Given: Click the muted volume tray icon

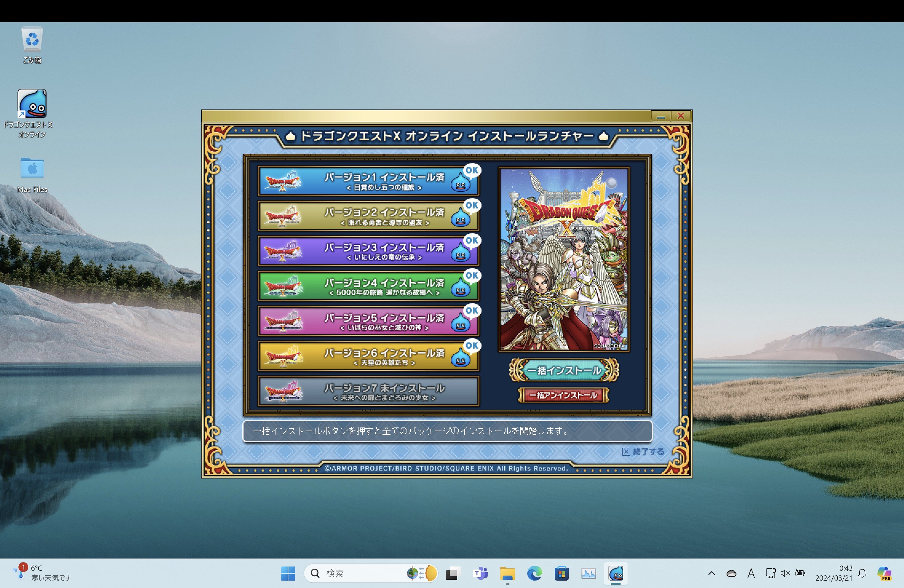Looking at the screenshot, I should [785, 573].
